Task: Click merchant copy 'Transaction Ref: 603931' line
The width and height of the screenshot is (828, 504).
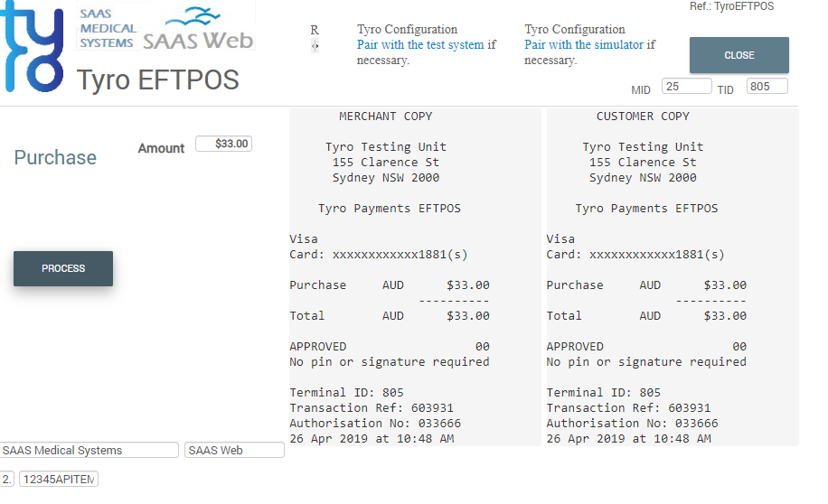Action: coord(372,408)
